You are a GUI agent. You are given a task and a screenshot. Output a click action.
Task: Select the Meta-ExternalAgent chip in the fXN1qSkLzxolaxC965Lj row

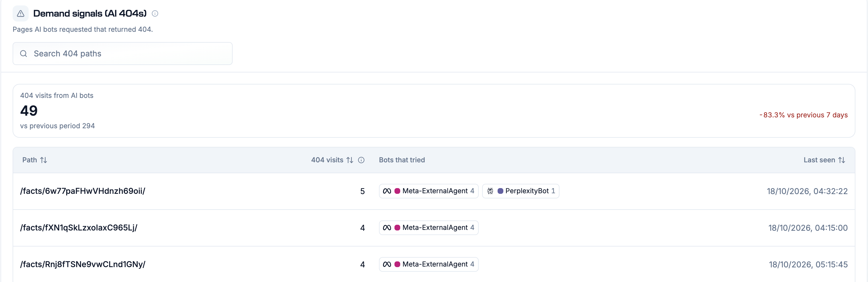point(429,228)
